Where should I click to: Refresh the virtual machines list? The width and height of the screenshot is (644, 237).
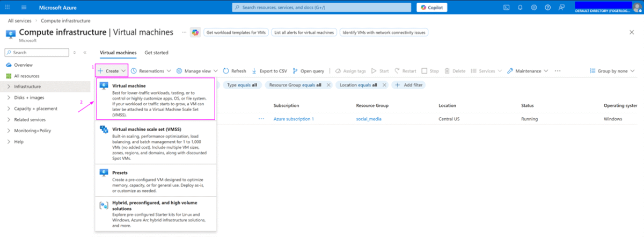[235, 70]
